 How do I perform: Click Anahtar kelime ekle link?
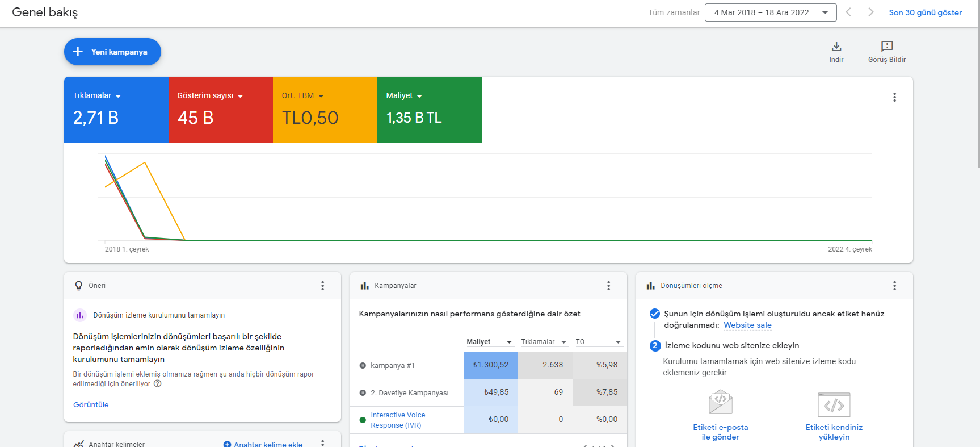tap(263, 444)
